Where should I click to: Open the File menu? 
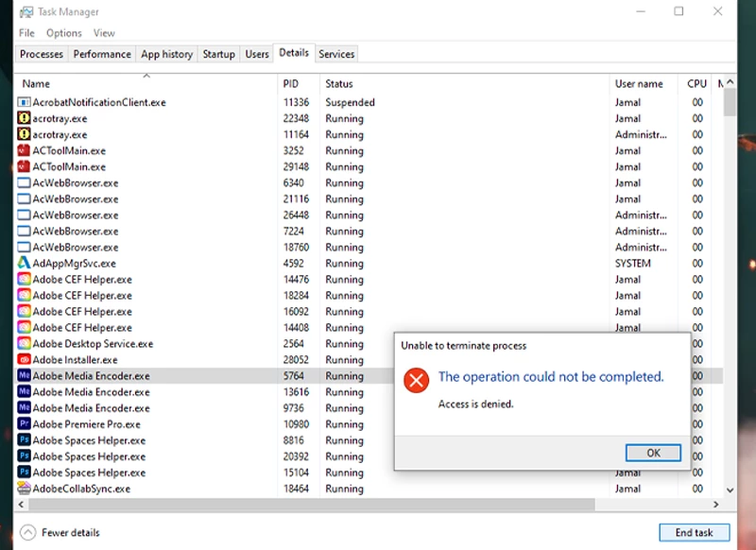[x=26, y=33]
